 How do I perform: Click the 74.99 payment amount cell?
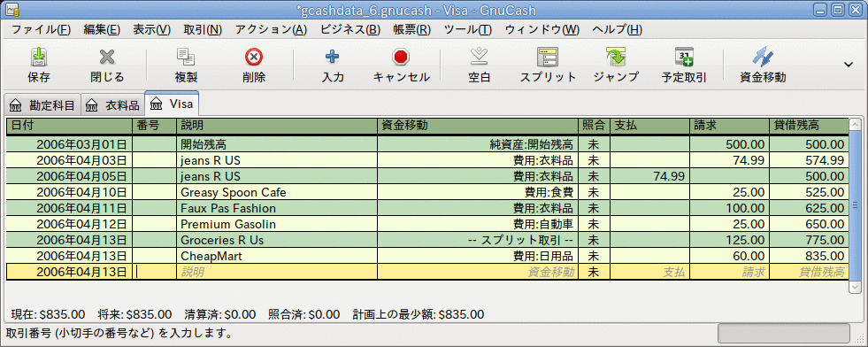[x=649, y=176]
